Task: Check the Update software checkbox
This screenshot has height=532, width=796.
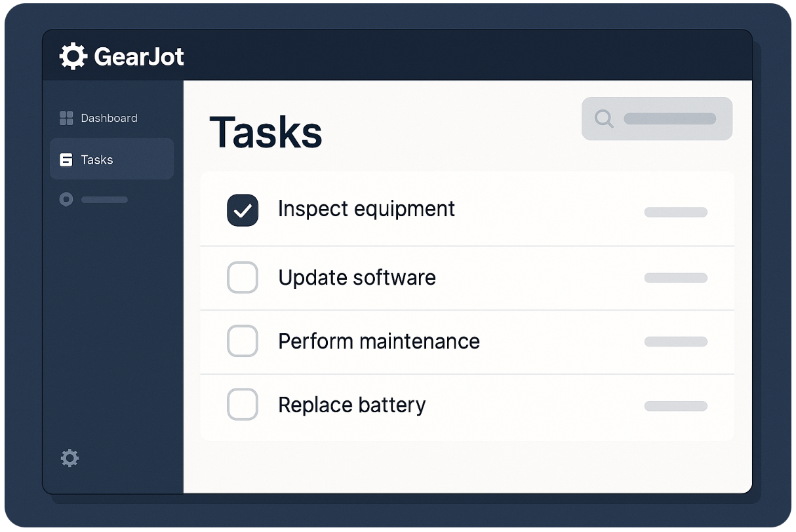Action: click(243, 277)
